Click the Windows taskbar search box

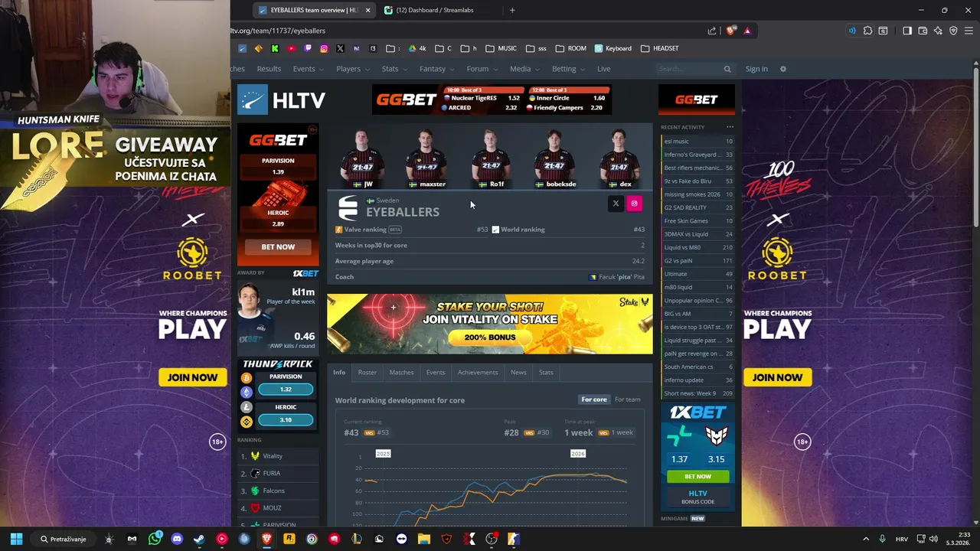(x=64, y=539)
